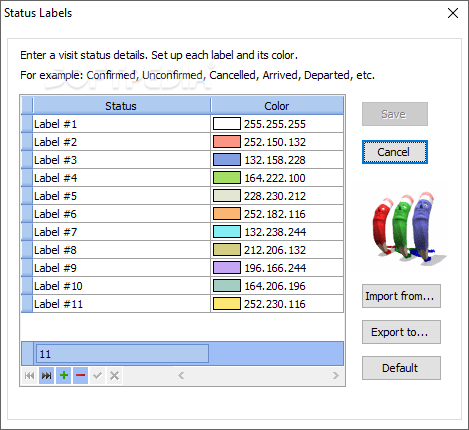Image resolution: width=469 pixels, height=430 pixels.
Task: Select the Label #9 cell
Action: 122,268
